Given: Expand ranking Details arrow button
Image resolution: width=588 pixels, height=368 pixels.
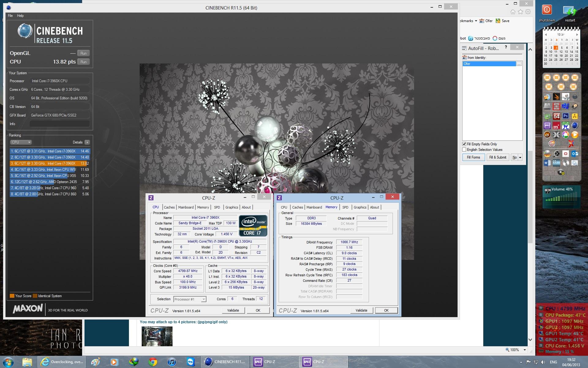Looking at the screenshot, I should 87,142.
